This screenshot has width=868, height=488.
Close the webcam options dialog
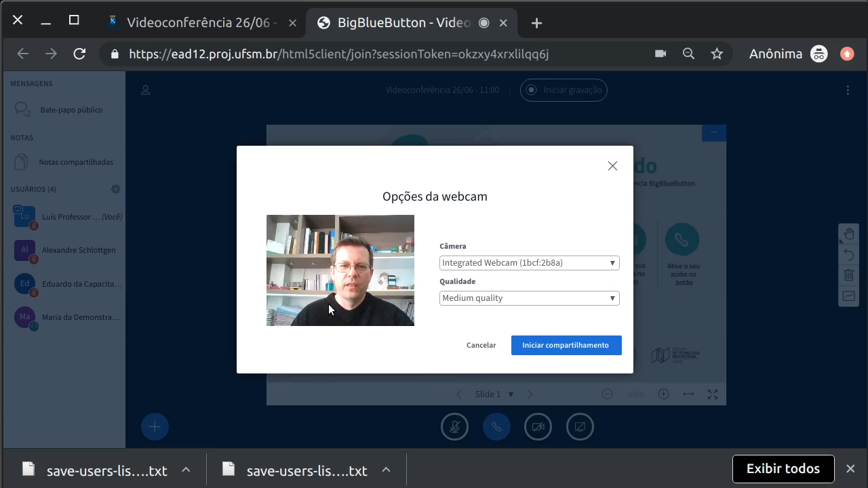coord(612,166)
